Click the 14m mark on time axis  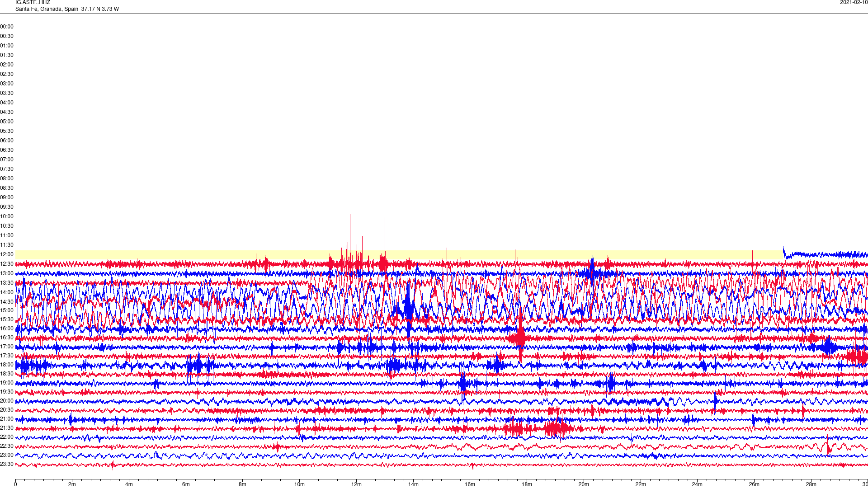click(413, 484)
